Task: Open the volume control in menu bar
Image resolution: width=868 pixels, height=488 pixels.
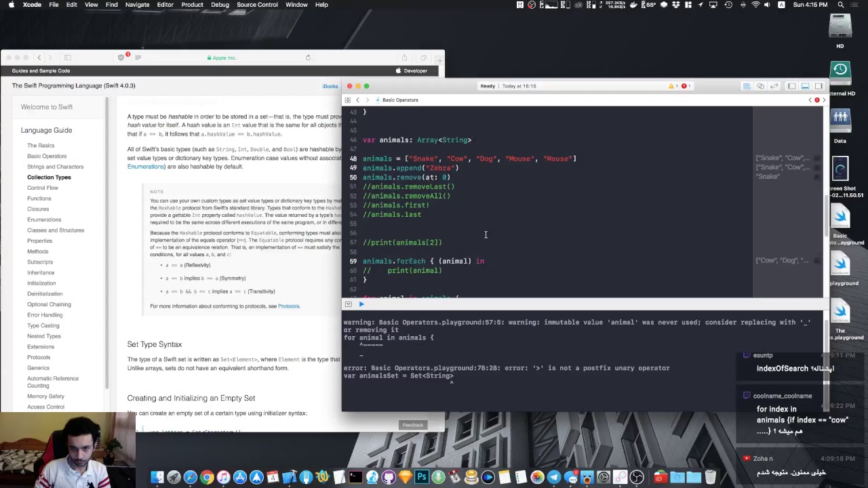Action: coord(766,5)
